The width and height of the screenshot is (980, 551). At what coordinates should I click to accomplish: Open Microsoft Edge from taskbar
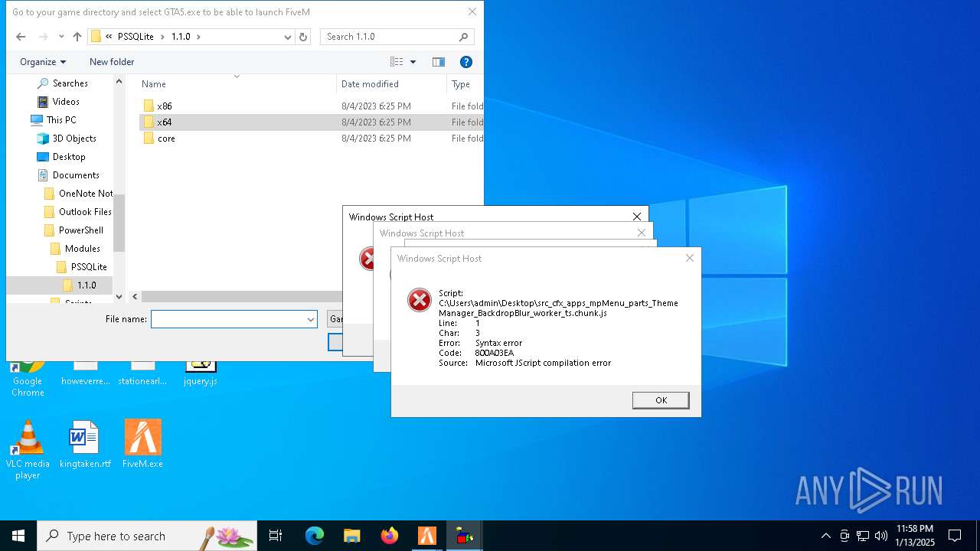click(x=315, y=536)
